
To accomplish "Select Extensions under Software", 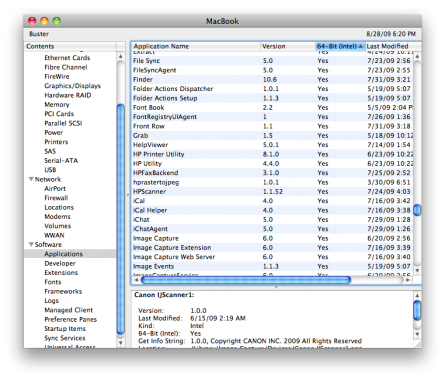I will pos(61,272).
